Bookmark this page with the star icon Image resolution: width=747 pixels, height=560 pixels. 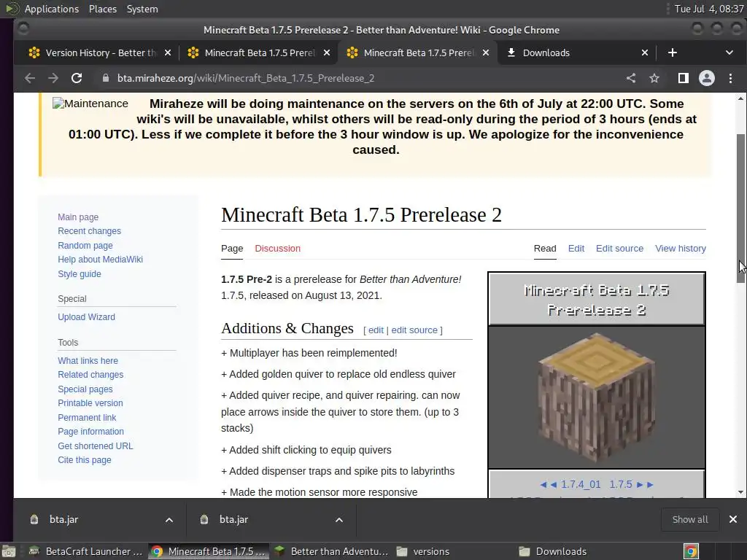[654, 78]
